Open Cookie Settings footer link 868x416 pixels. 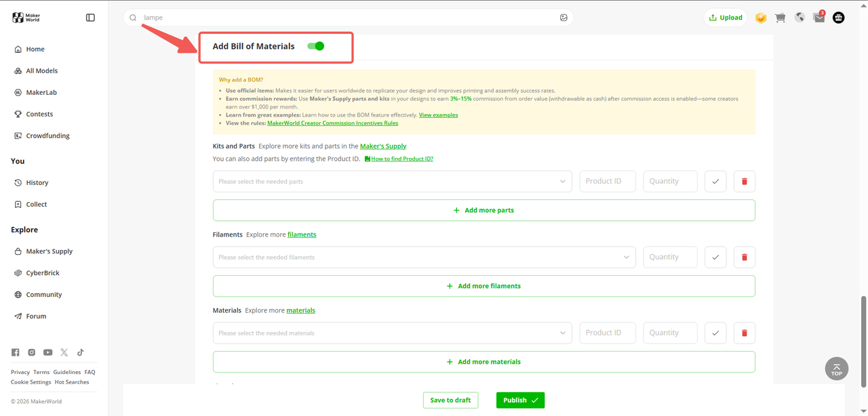click(31, 382)
